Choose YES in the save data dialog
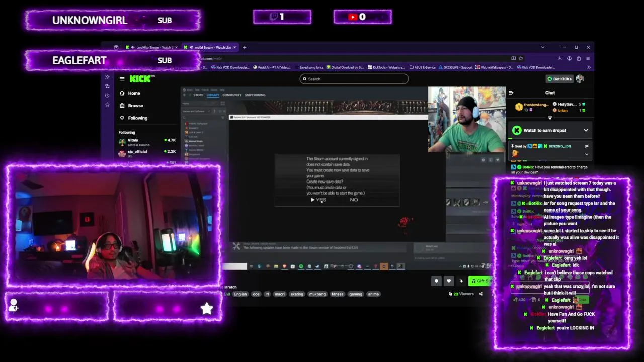Image resolution: width=644 pixels, height=362 pixels. (321, 200)
